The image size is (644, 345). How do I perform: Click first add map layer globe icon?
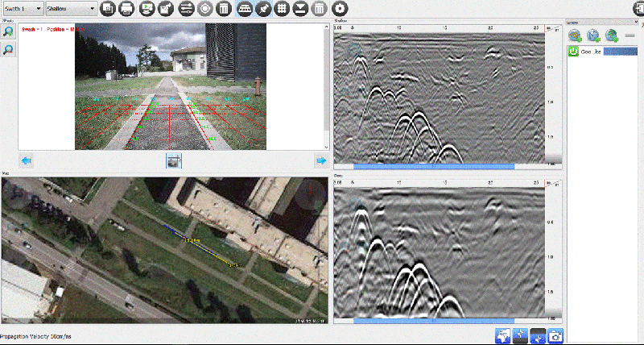coord(575,35)
